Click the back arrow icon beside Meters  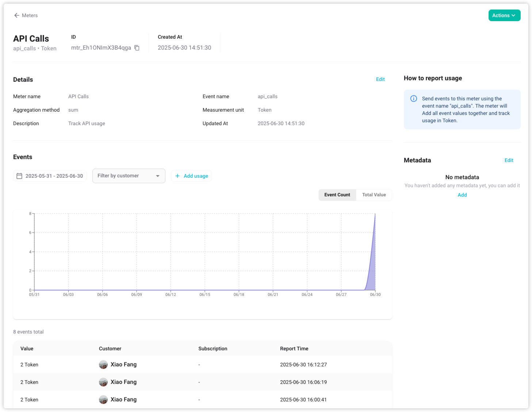click(x=16, y=15)
